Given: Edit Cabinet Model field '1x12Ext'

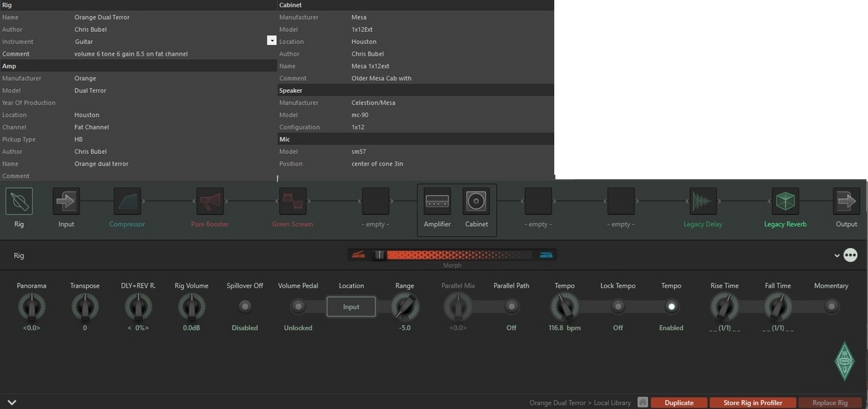Looking at the screenshot, I should [x=452, y=30].
